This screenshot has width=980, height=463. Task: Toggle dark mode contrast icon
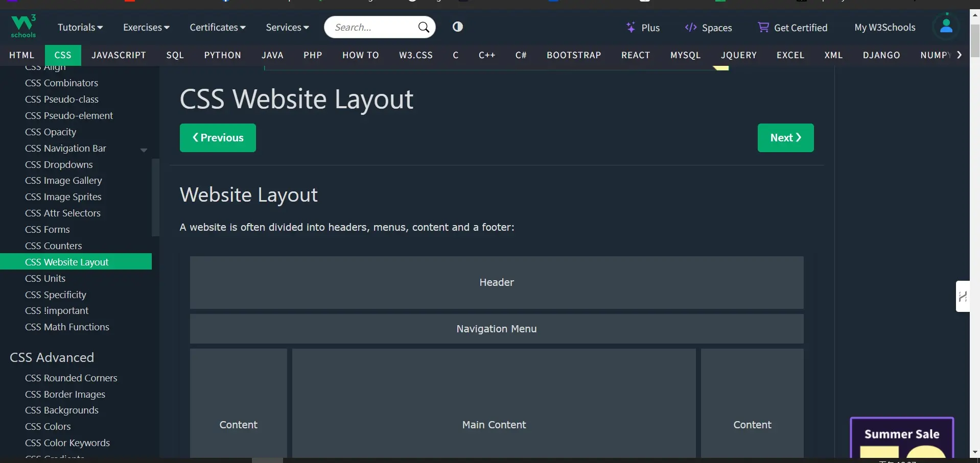(457, 27)
